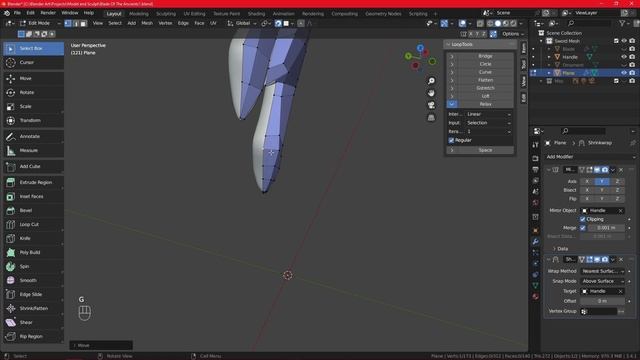Activate the Loop Cut tool
This screenshot has width=640, height=360.
coord(33,224)
